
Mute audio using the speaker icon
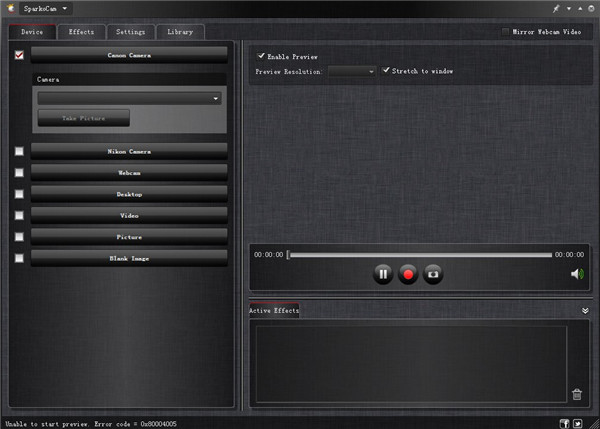(x=577, y=274)
